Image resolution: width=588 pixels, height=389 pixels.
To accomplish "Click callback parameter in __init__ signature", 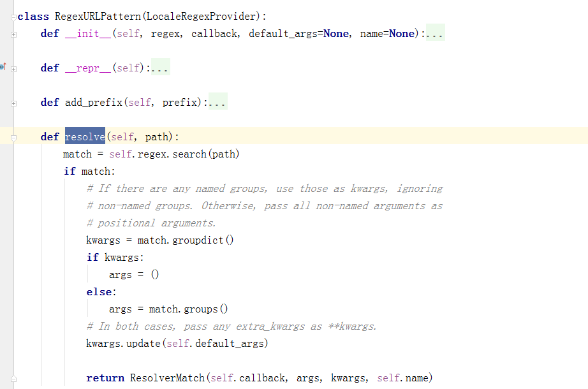I will tap(214, 33).
